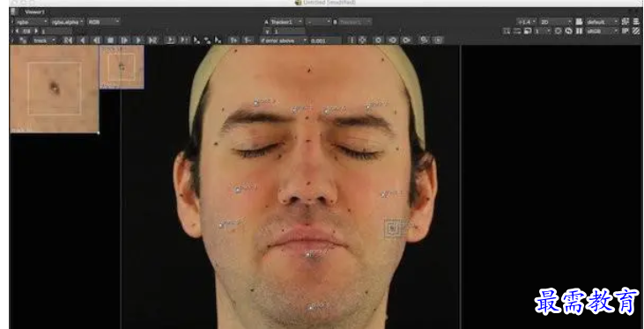
Task: Click the refresh viewer icon
Action: [x=568, y=31]
